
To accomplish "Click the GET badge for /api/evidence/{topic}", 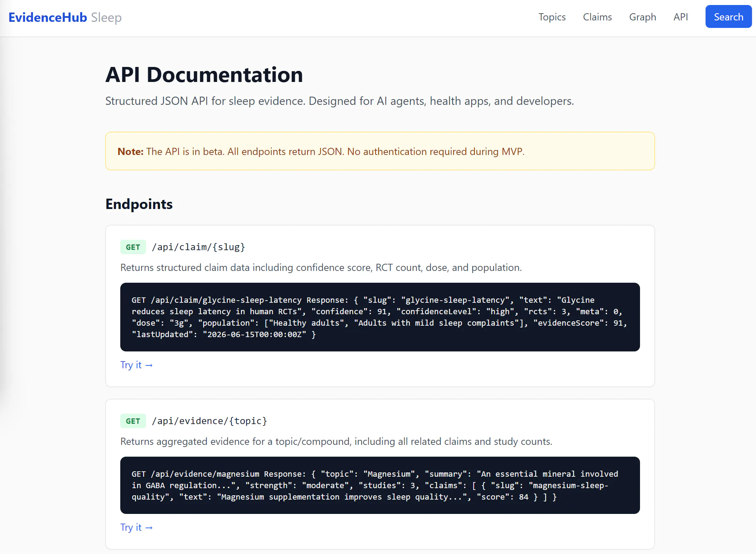I will [133, 421].
